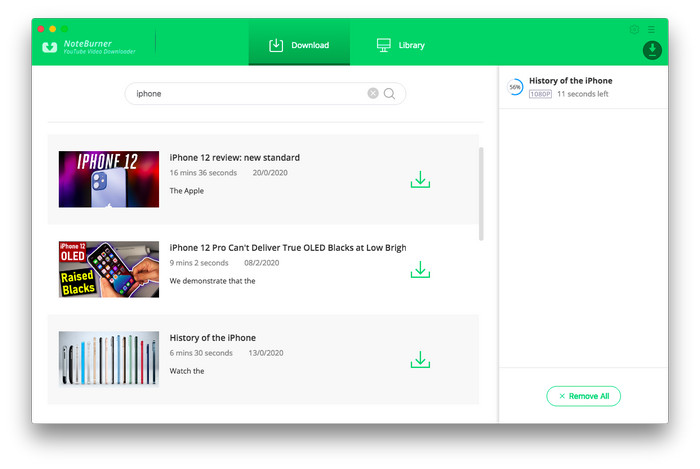This screenshot has width=700, height=469.
Task: Click the 6 mins 30 seconds duration
Action: click(x=201, y=353)
